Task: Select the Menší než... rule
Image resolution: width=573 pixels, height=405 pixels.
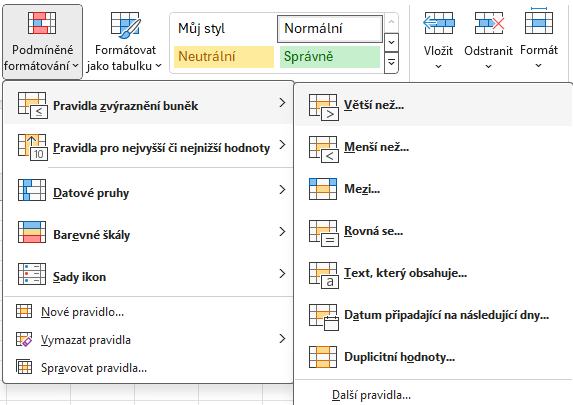Action: pos(433,148)
